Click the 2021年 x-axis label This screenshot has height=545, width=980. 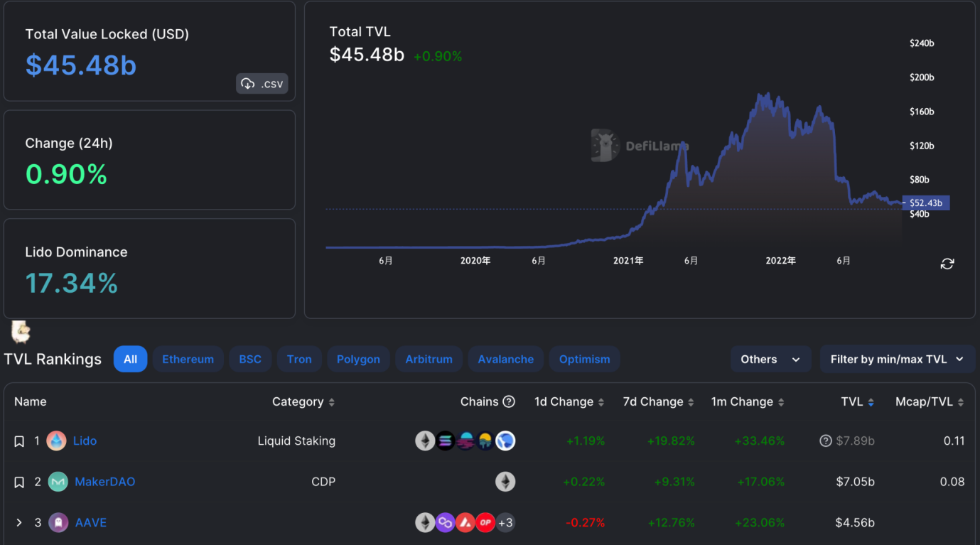[628, 261]
